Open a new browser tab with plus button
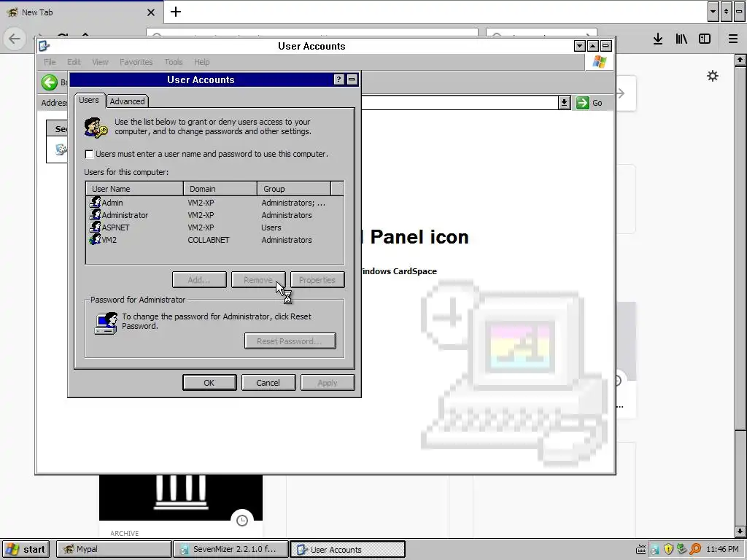 coord(176,12)
